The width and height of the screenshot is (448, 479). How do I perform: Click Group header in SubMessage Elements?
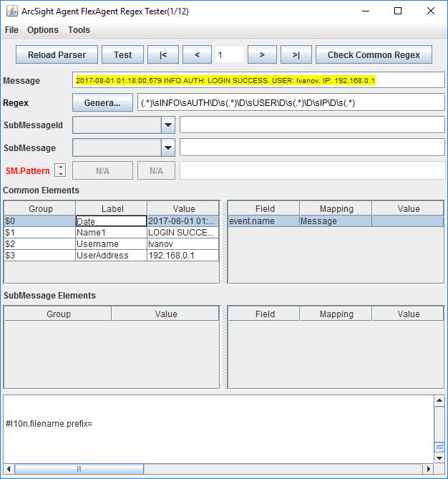(x=58, y=314)
